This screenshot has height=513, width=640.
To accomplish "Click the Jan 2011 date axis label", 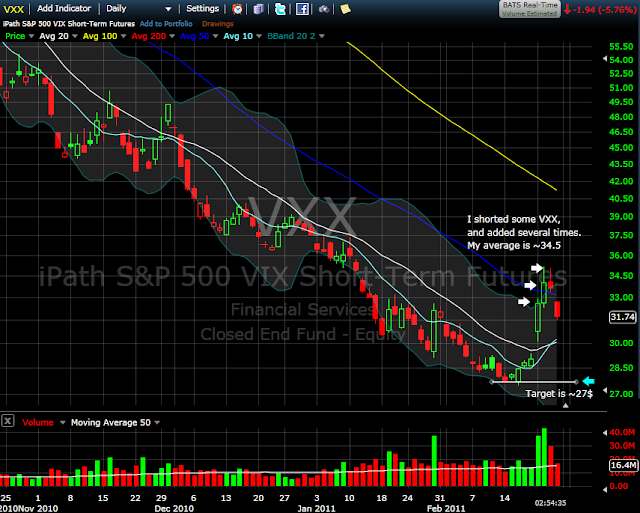I will [316, 509].
